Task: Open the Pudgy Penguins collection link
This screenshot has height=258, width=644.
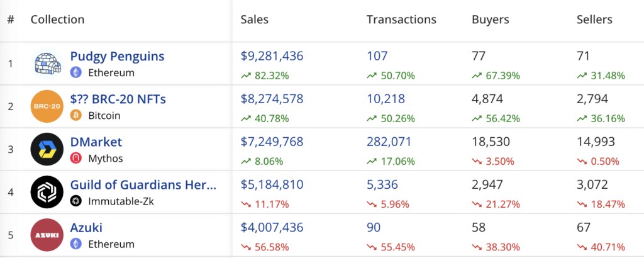Action: [117, 56]
